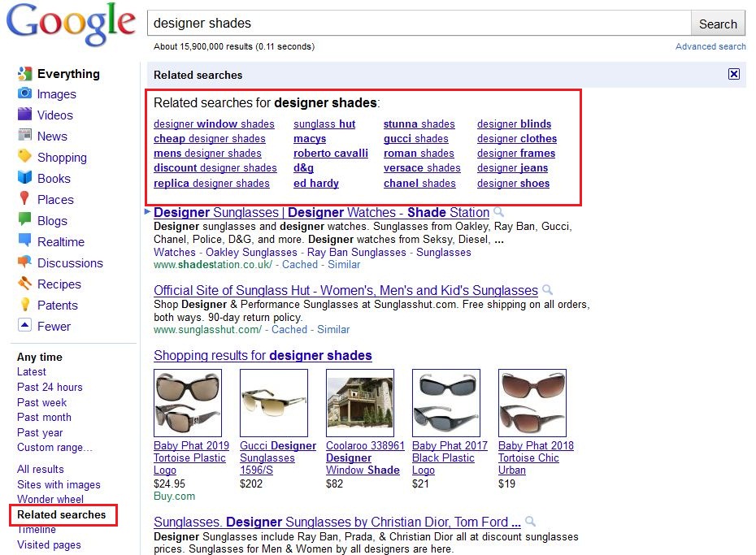
Task: Open related search 'ed hardy'
Action: [316, 184]
